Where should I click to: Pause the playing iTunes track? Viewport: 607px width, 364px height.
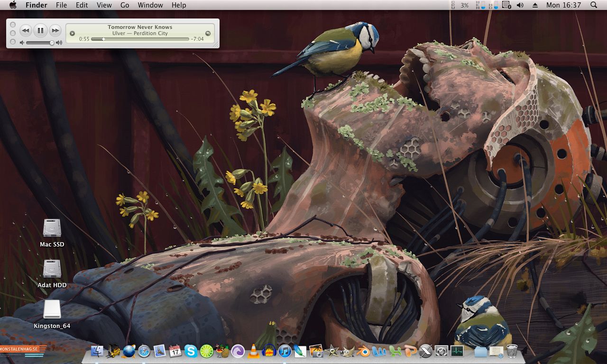tap(40, 31)
